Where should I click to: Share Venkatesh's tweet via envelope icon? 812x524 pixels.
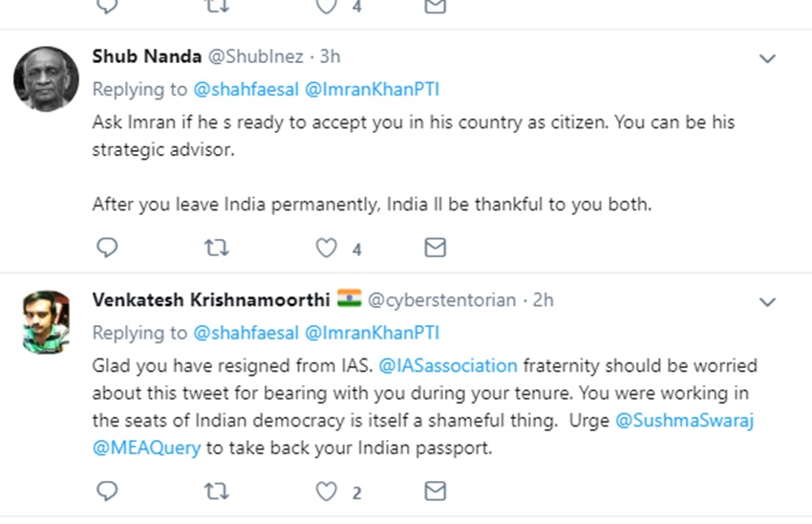[436, 491]
